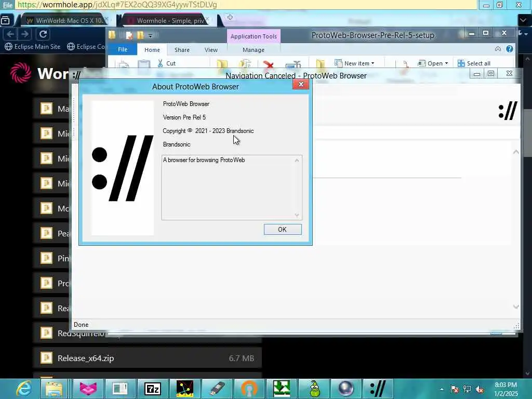Open the View ribbon tab
The height and width of the screenshot is (399, 532).
pyautogui.click(x=211, y=50)
